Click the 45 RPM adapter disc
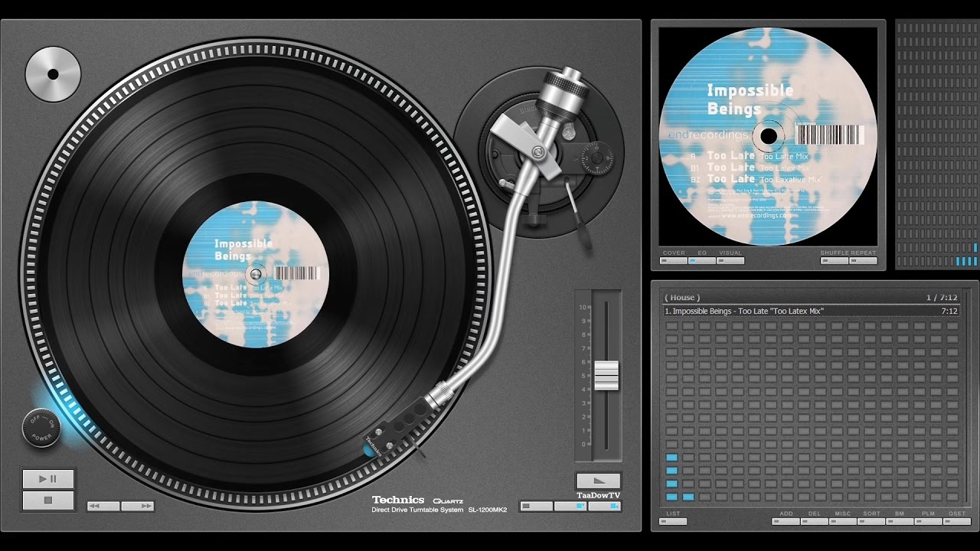The height and width of the screenshot is (551, 980). [x=53, y=74]
